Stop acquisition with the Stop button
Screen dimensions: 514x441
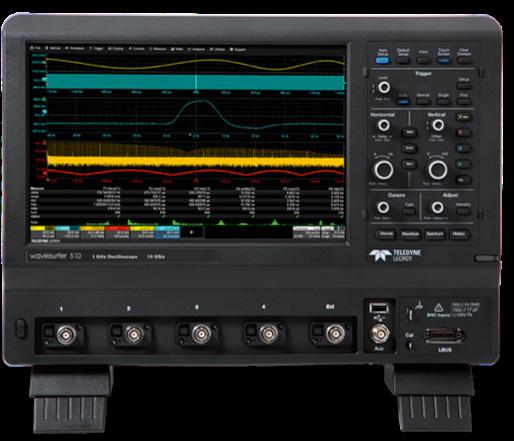pyautogui.click(x=464, y=101)
